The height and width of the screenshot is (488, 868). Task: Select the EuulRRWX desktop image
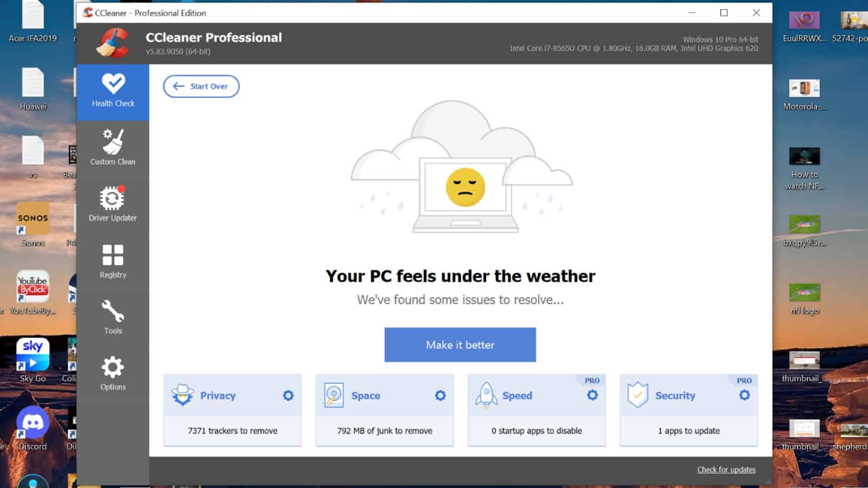[x=804, y=26]
